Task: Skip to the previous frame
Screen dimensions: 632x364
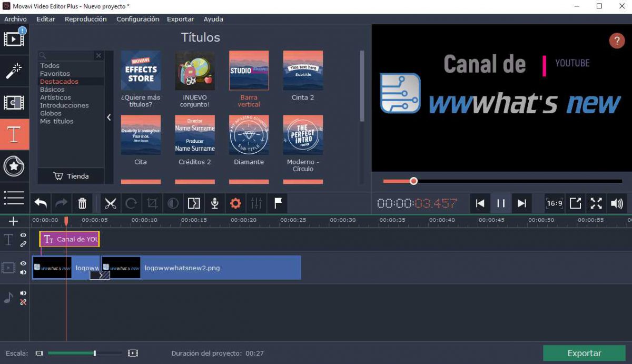Action: (x=480, y=203)
